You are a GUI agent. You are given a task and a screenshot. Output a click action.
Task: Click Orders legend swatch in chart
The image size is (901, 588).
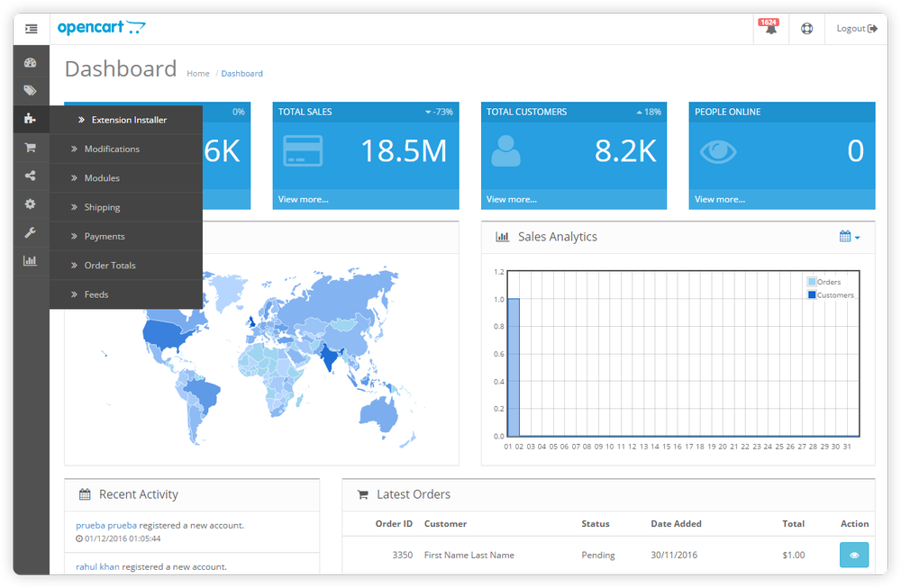click(x=812, y=281)
